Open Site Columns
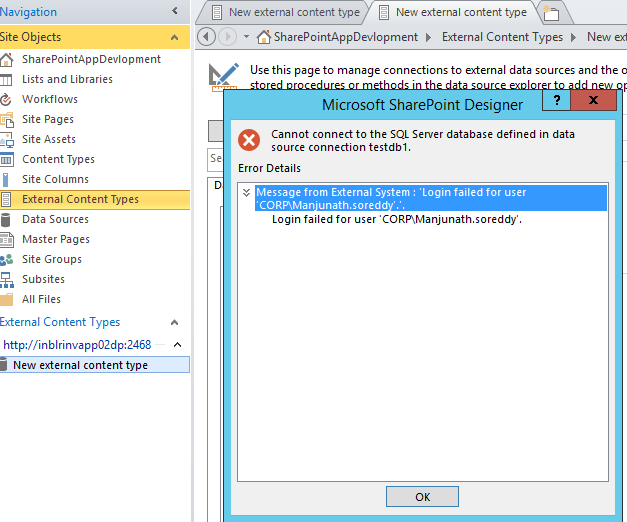Viewport: 627px width, 522px height. click(55, 179)
